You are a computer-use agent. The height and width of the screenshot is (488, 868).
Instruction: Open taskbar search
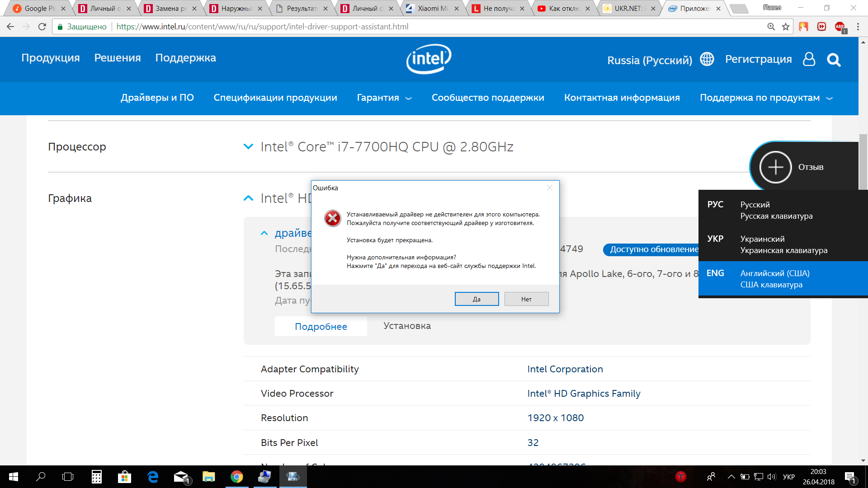pos(41,477)
